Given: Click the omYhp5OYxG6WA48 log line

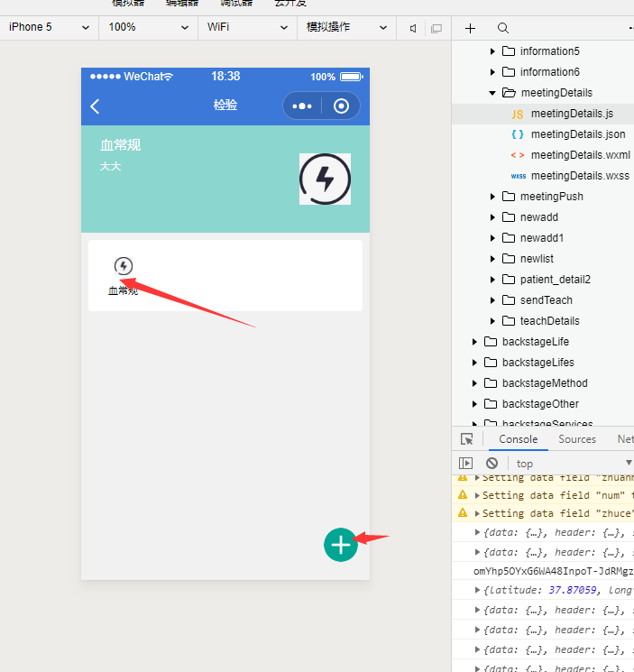Looking at the screenshot, I should [554, 571].
